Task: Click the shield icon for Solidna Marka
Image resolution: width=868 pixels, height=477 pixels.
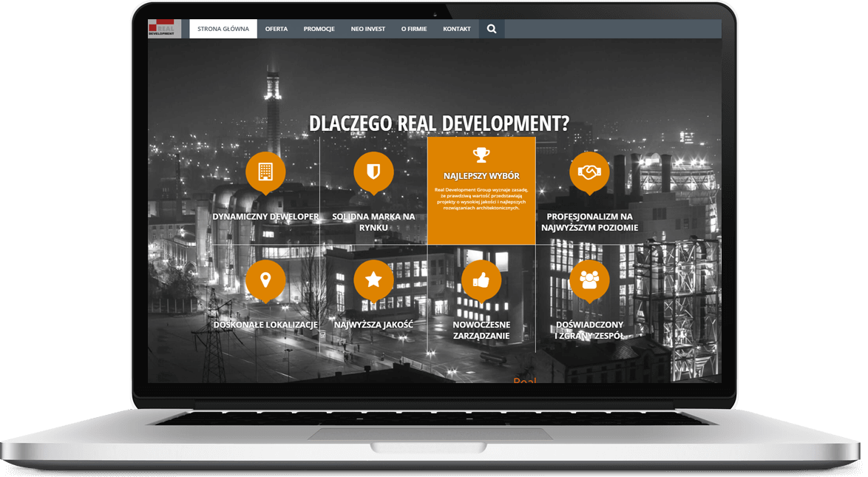Action: pyautogui.click(x=373, y=172)
